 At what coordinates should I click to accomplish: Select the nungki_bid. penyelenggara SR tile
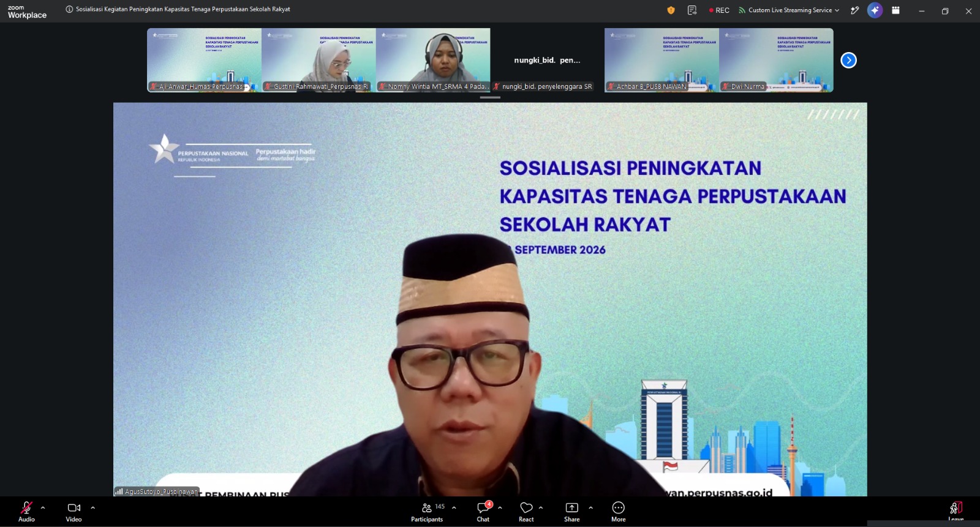(548, 60)
